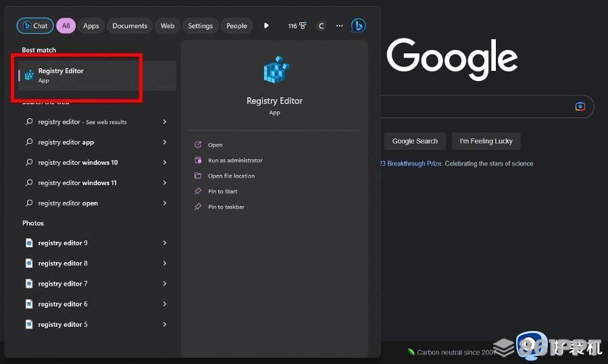608x364 pixels.
Task: Expand the 'registry editor open' chevron
Action: click(165, 203)
